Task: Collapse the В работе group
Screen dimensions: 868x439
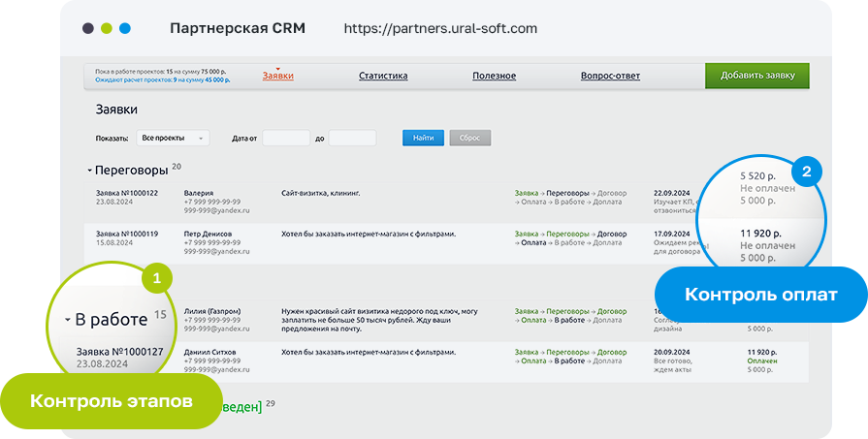Action: [x=67, y=320]
